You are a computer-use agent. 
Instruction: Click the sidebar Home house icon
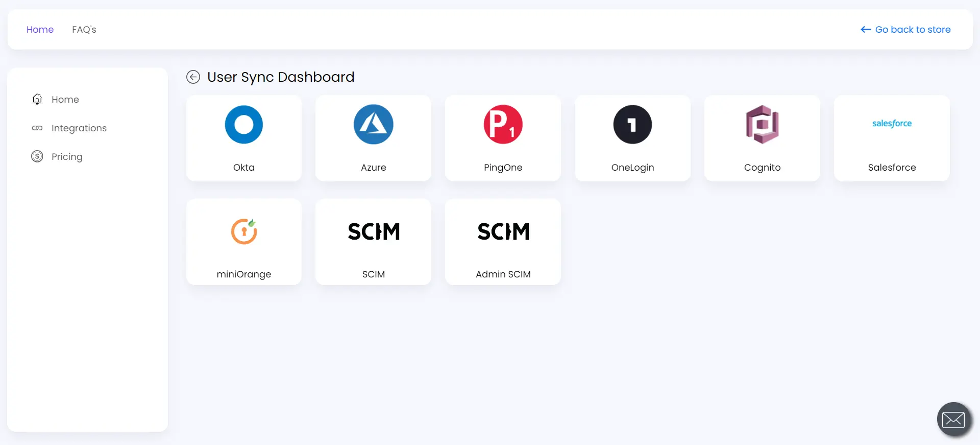pyautogui.click(x=37, y=99)
